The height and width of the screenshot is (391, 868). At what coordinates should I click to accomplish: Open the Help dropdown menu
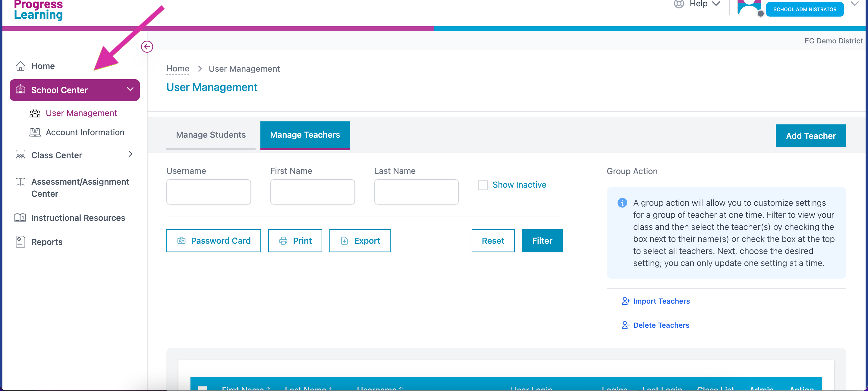pos(704,4)
